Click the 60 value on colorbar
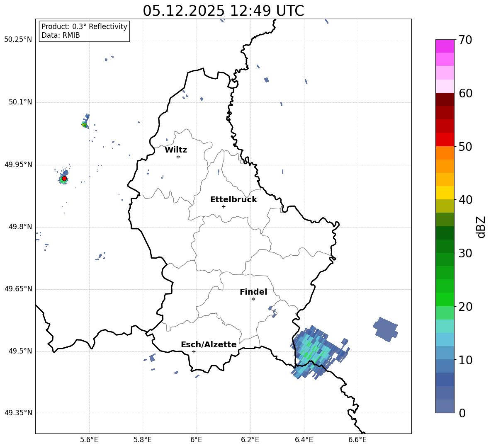Viewport: 491px width, 448px height. [465, 93]
